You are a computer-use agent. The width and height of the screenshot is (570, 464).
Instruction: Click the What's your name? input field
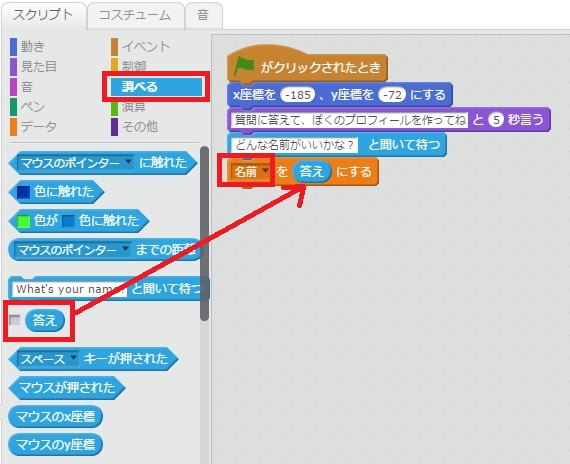(x=69, y=289)
